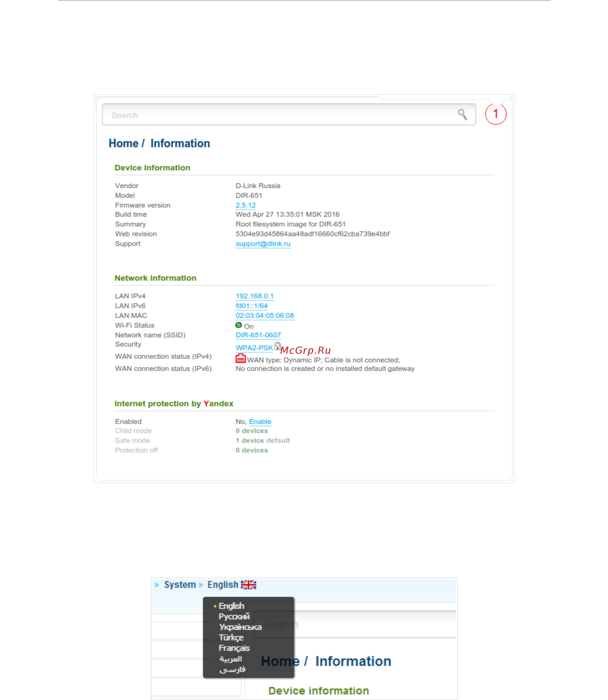Click the red WAN cable icon
The width and height of the screenshot is (608, 700).
pyautogui.click(x=241, y=358)
